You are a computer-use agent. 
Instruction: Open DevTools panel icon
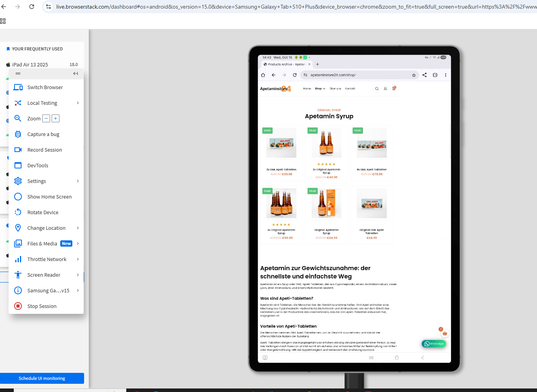point(18,165)
